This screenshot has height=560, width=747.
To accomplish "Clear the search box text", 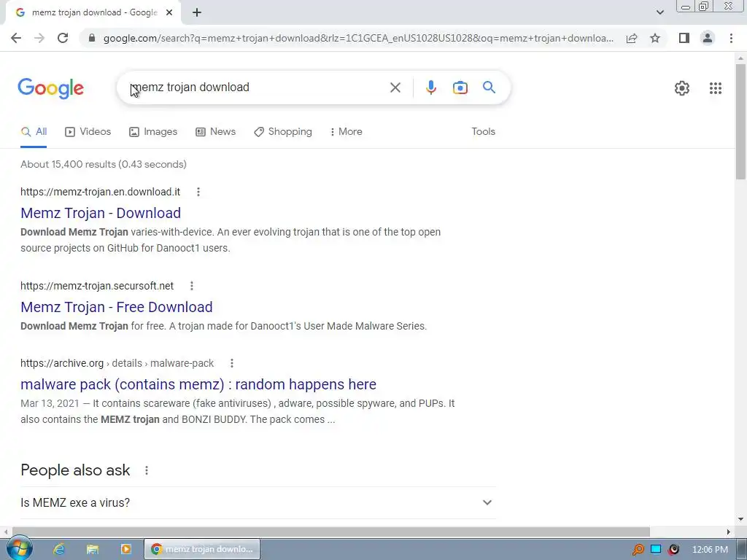I will (395, 87).
